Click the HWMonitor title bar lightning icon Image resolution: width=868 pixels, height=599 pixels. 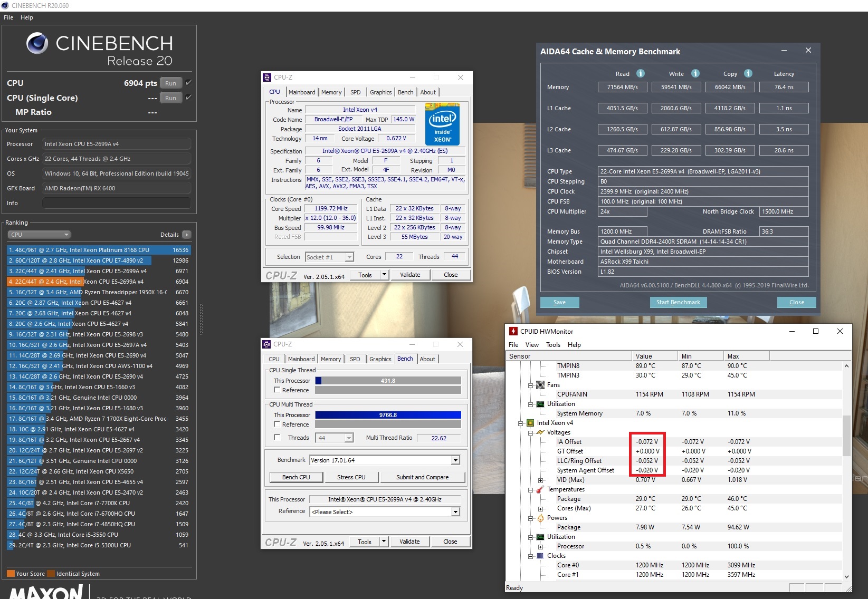click(513, 331)
